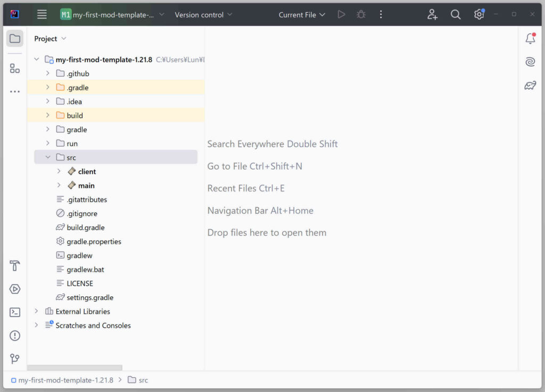Expand Scratches and Consoles node
Image resolution: width=545 pixels, height=392 pixels.
[x=37, y=325]
